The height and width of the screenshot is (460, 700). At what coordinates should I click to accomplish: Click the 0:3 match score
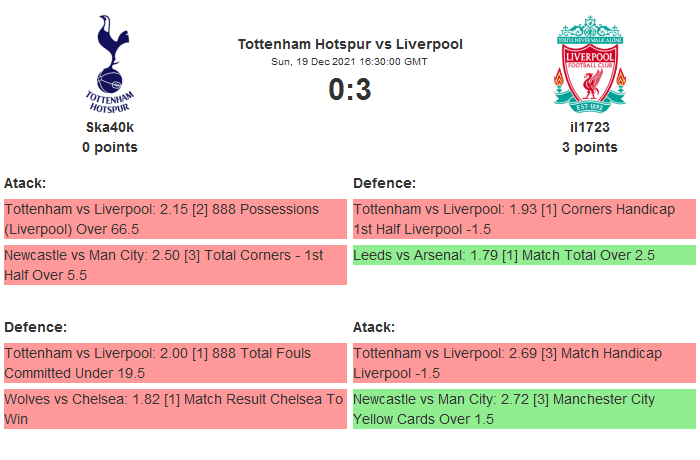pyautogui.click(x=350, y=90)
